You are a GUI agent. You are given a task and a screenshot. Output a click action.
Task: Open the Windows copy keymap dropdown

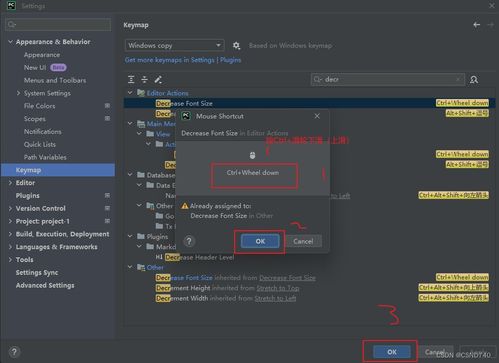[x=174, y=45]
